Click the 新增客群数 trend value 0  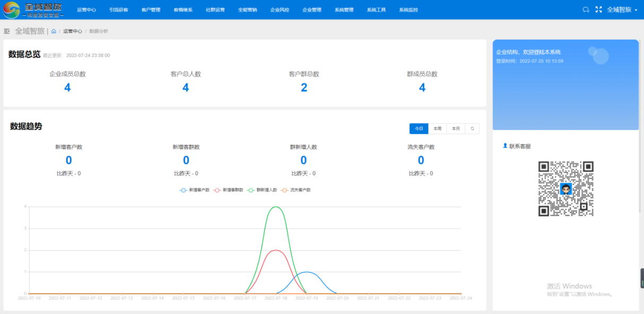click(x=186, y=160)
